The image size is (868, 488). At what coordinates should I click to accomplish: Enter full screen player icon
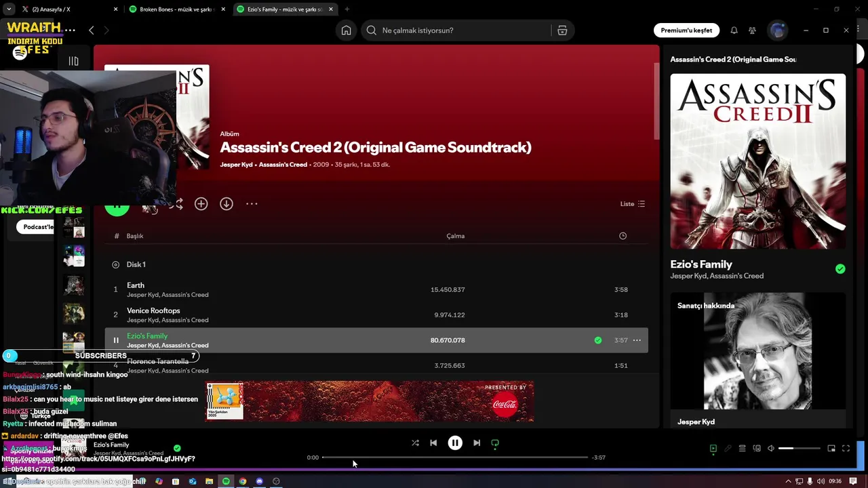pyautogui.click(x=846, y=449)
